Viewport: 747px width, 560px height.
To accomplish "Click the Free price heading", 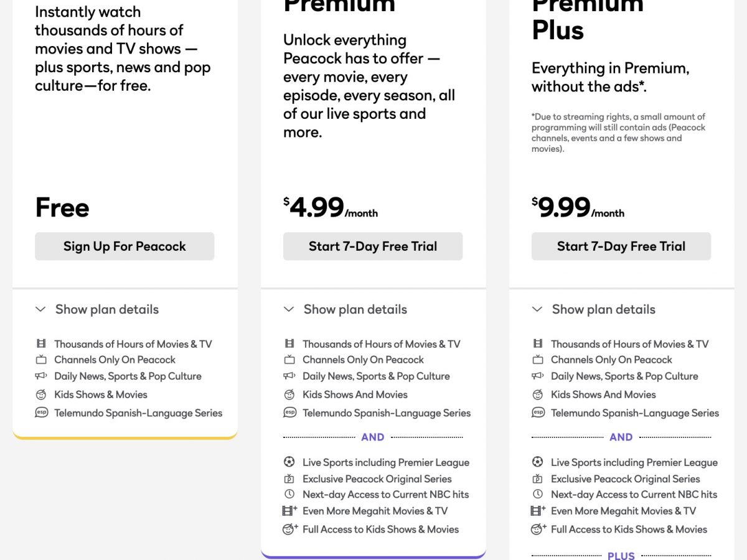I will (62, 208).
